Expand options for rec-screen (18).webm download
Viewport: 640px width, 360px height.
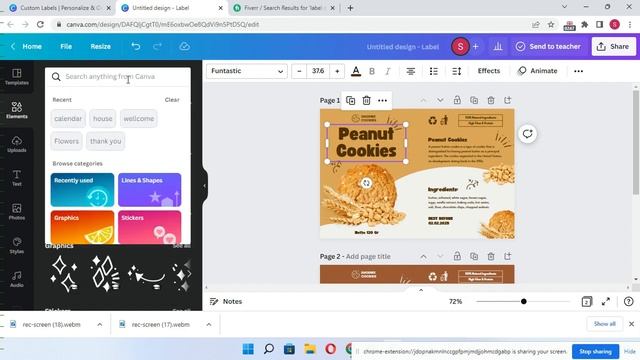[100, 324]
